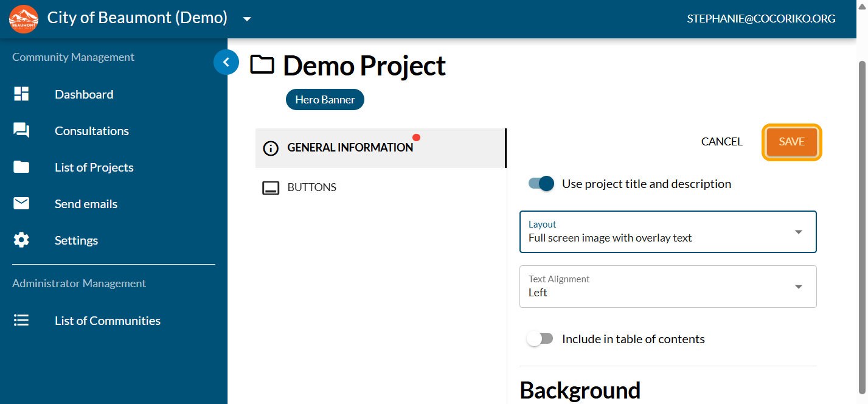
Task: Click the Settings gear icon
Action: [21, 240]
